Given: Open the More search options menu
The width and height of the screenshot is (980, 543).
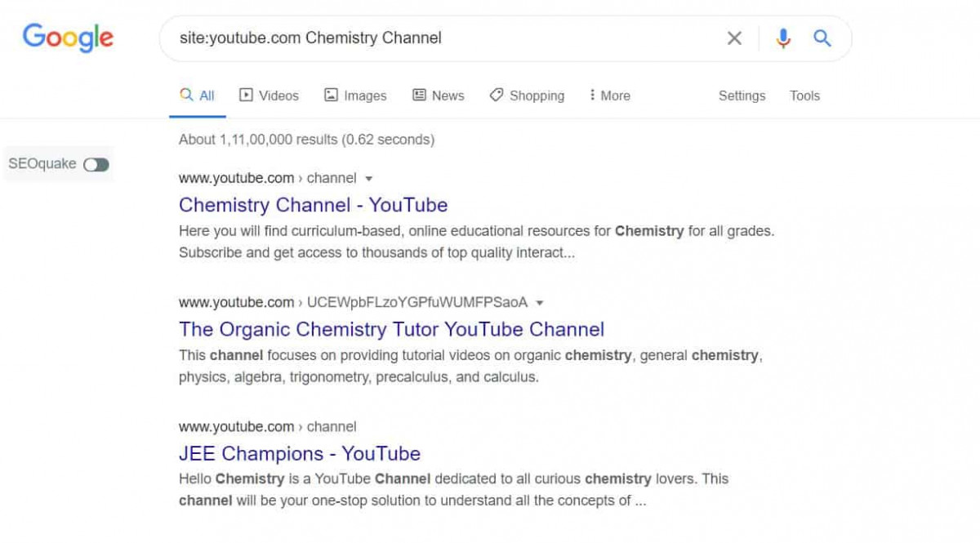Looking at the screenshot, I should tap(608, 96).
